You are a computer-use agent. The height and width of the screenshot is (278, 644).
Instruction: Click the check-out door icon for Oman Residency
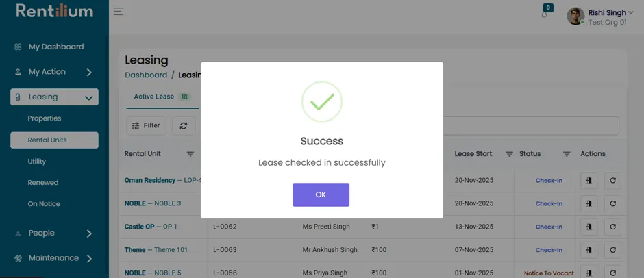[x=589, y=180]
